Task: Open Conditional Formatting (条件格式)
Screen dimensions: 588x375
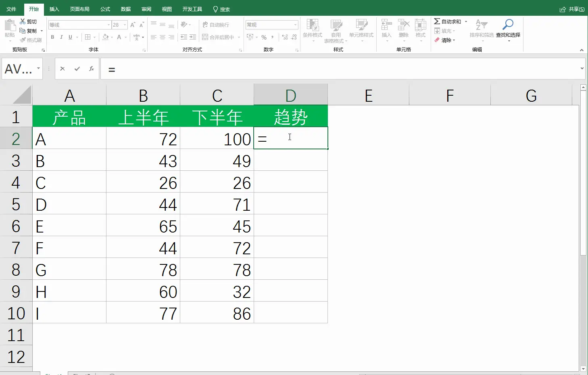Action: pos(313,30)
